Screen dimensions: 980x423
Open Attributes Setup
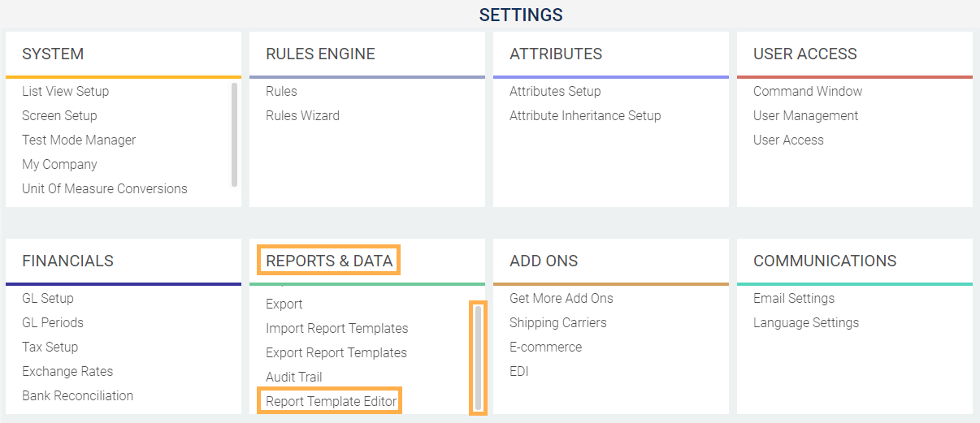(x=555, y=92)
